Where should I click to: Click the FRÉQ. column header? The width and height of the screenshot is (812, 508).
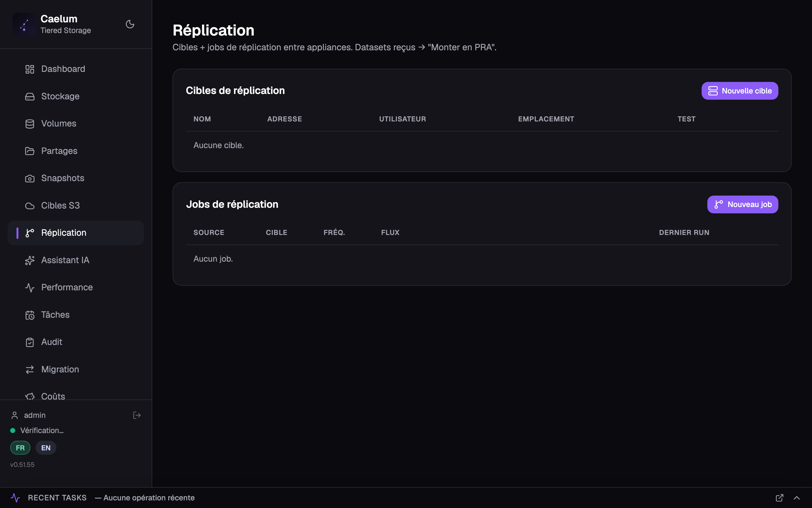click(x=334, y=232)
